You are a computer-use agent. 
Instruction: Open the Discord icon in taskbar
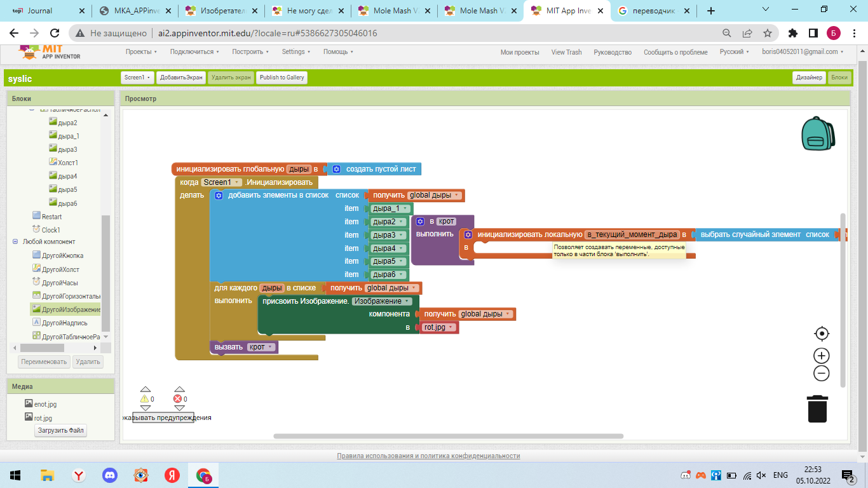[x=110, y=475]
